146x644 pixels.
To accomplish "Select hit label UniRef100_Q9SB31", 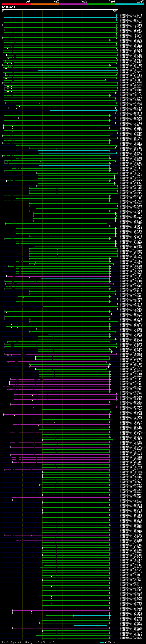I will pyautogui.click(x=131, y=40).
